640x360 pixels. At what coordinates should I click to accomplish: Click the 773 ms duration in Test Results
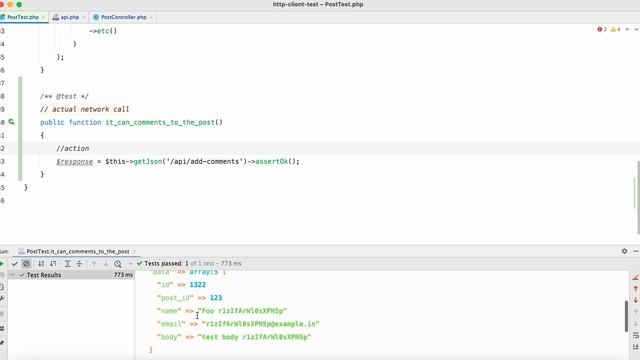(123, 275)
